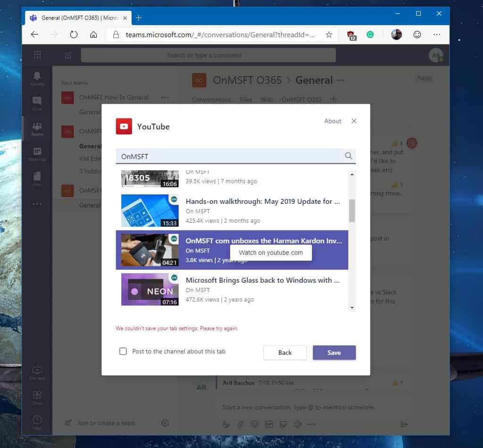The width and height of the screenshot is (483, 448).
Task: Click the browser back arrow
Action: 34,34
